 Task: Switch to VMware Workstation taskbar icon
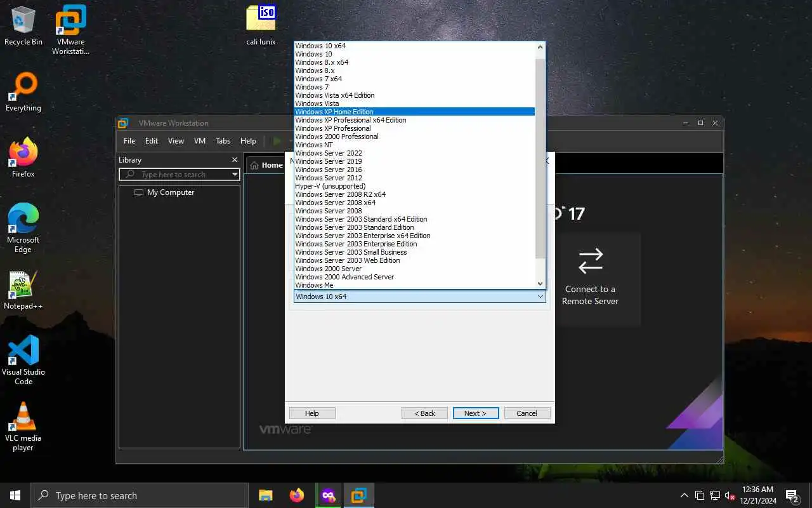(358, 495)
